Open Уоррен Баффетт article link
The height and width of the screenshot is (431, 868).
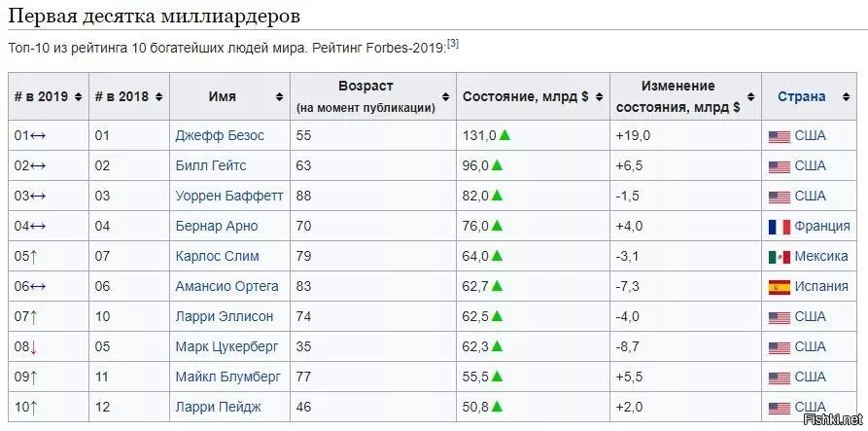coord(229,197)
